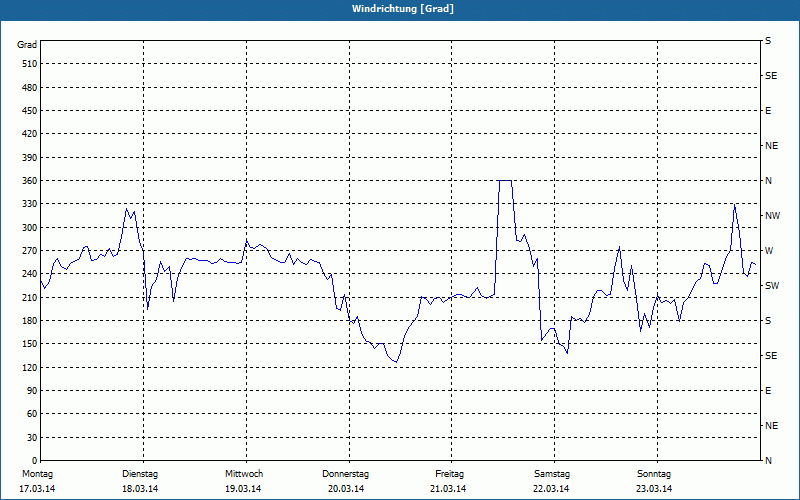800x500 pixels.
Task: Select the 'W' compass label
Action: 769,251
